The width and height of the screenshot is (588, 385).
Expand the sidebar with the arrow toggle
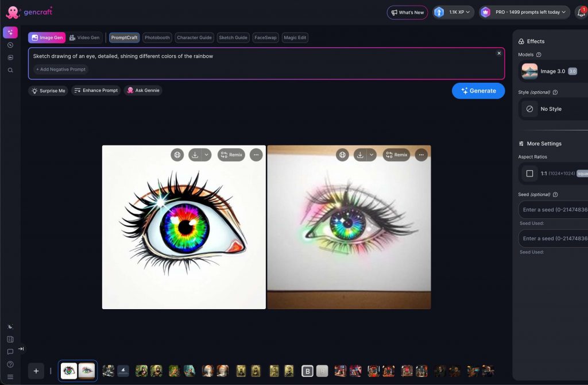[21, 348]
